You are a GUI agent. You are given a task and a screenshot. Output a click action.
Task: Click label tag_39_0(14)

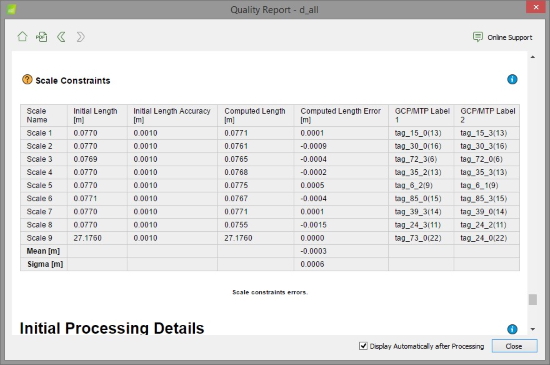[484, 211]
